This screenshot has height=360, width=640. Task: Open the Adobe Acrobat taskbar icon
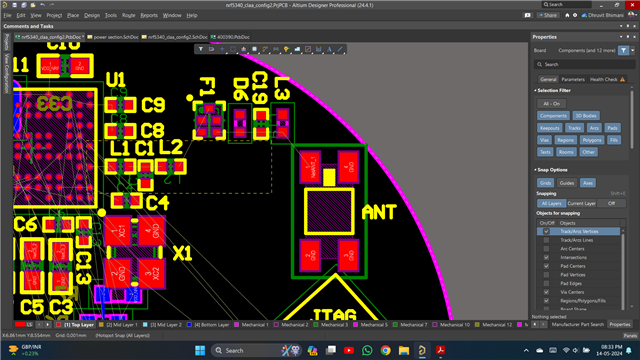[440, 350]
